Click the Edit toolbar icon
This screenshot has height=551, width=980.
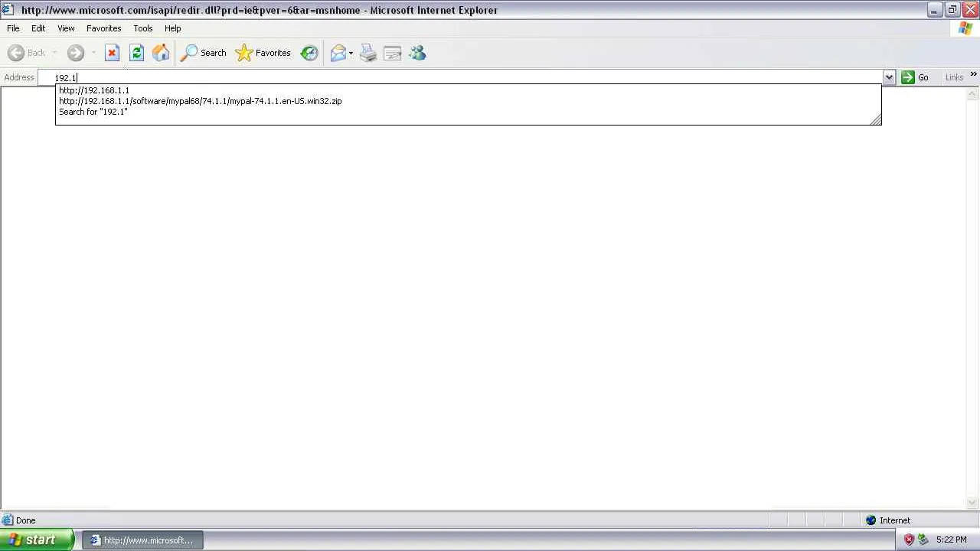click(x=393, y=53)
